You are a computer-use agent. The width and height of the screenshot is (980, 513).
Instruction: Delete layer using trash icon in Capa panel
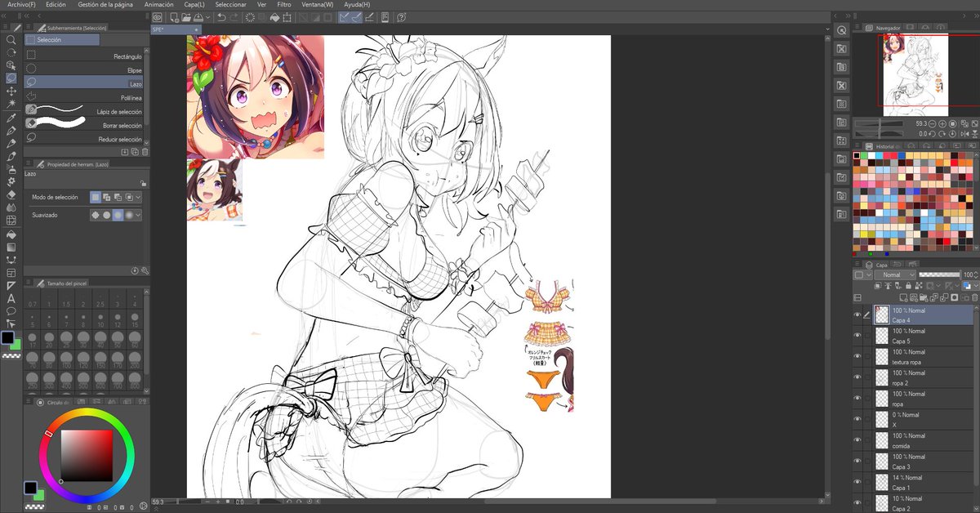click(973, 296)
